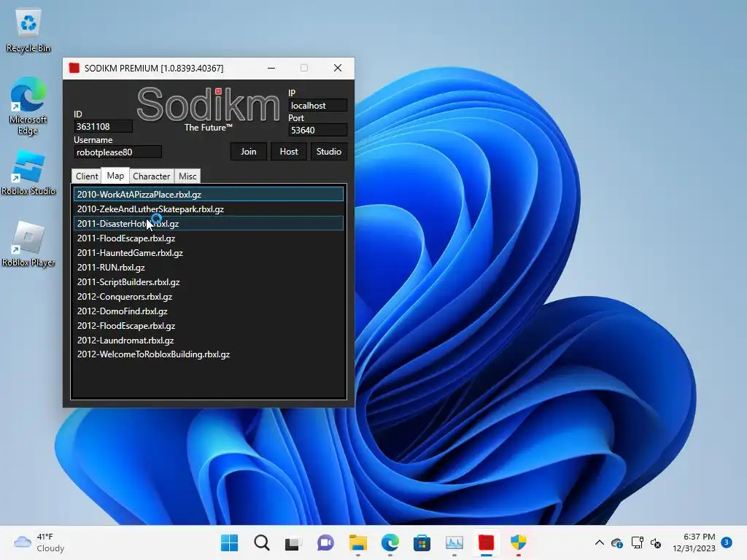Open the Recycle Bin desktop icon
This screenshot has height=560, width=747.
click(x=28, y=31)
